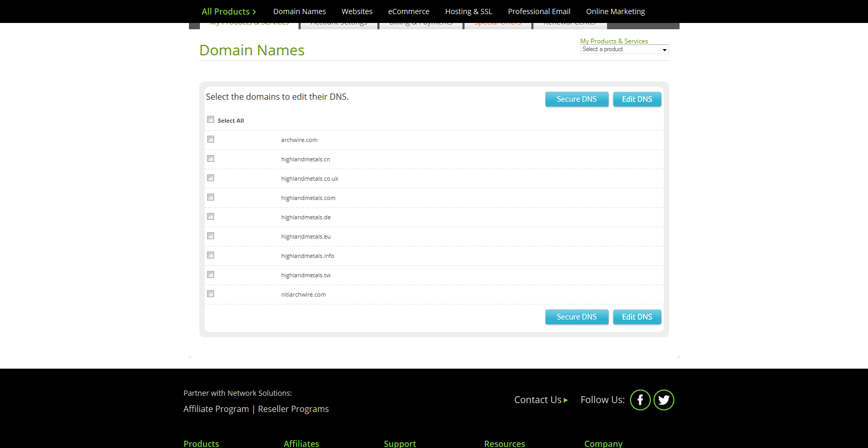868x448 pixels.
Task: Open the Websites menu
Action: coord(357,11)
